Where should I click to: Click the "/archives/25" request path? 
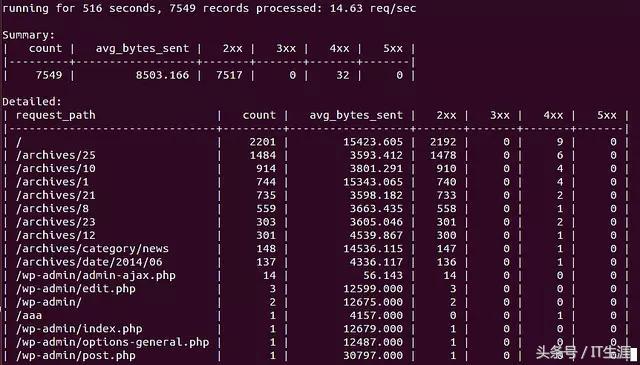56,155
